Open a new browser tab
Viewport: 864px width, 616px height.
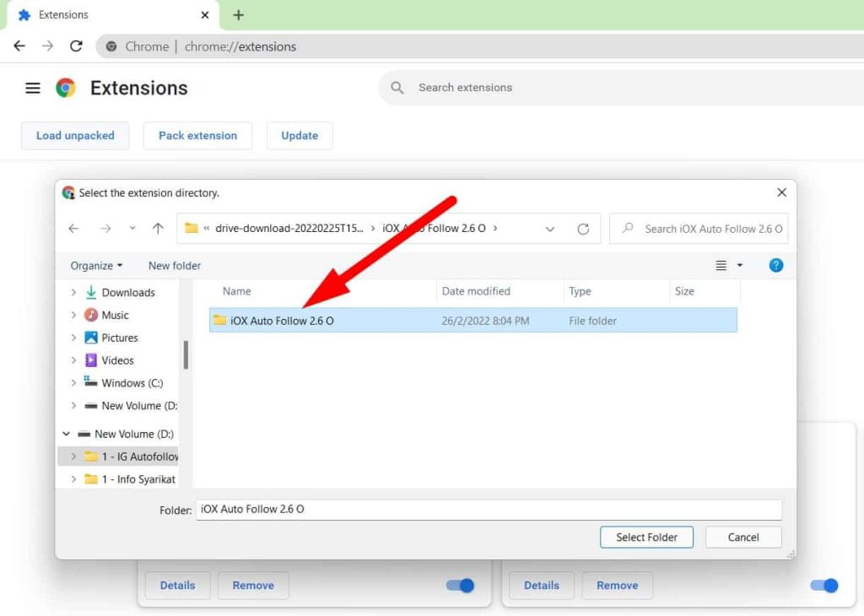(x=238, y=15)
